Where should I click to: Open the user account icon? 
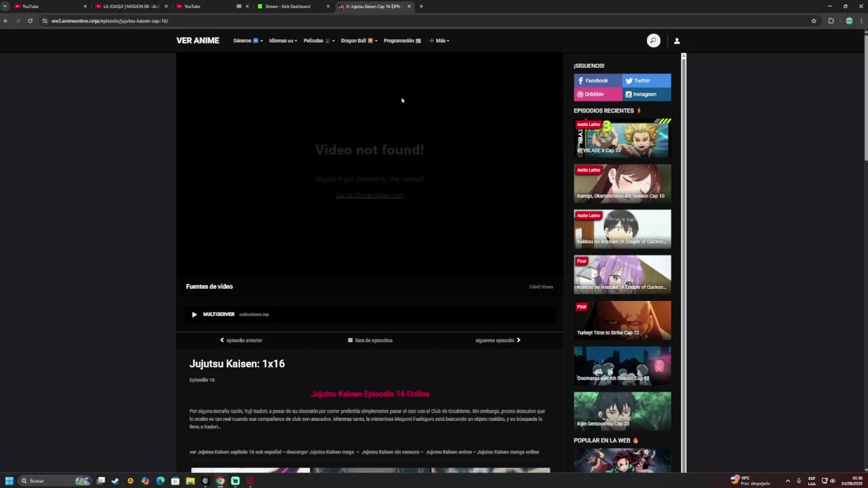(x=677, y=41)
